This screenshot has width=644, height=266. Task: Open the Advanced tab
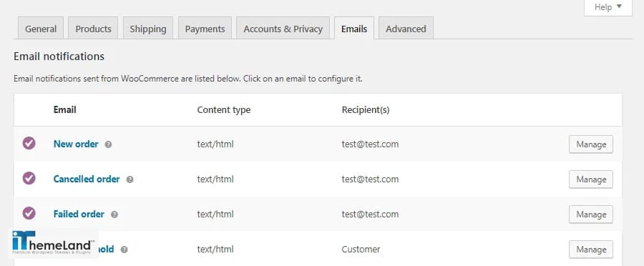406,29
